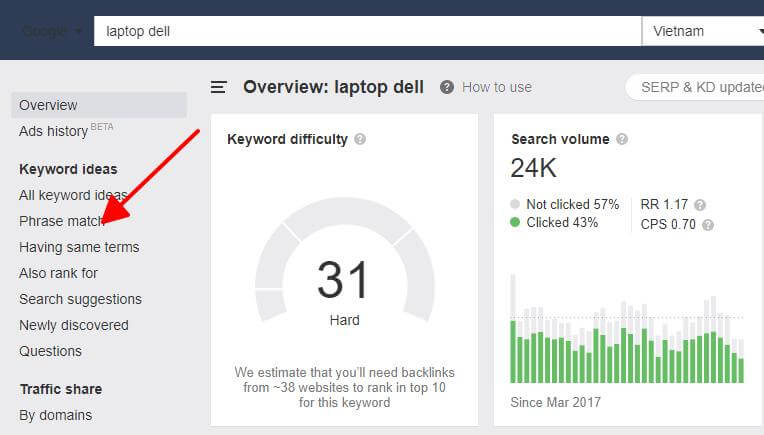The width and height of the screenshot is (764, 435).
Task: Click the help icon beside How to use
Action: click(447, 87)
